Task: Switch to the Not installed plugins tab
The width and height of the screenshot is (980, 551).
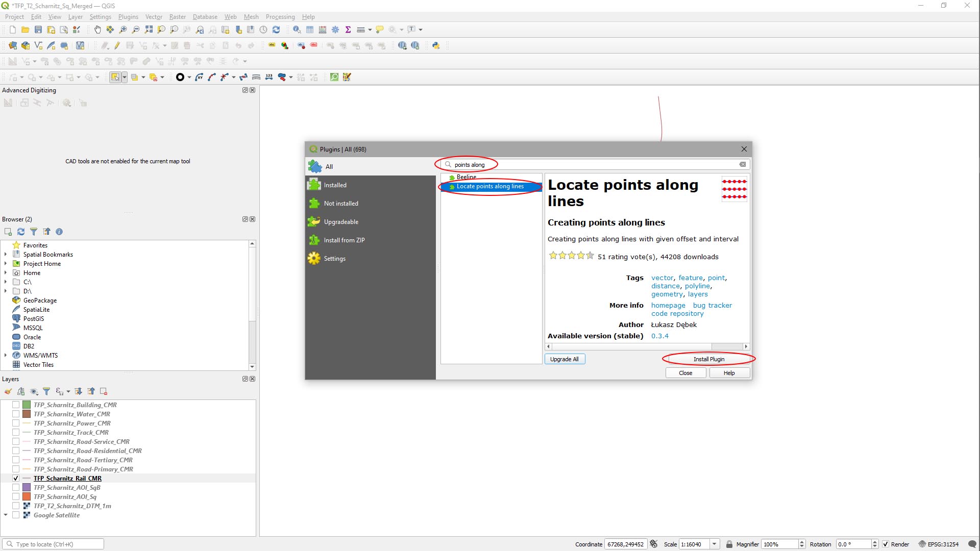Action: pos(370,204)
